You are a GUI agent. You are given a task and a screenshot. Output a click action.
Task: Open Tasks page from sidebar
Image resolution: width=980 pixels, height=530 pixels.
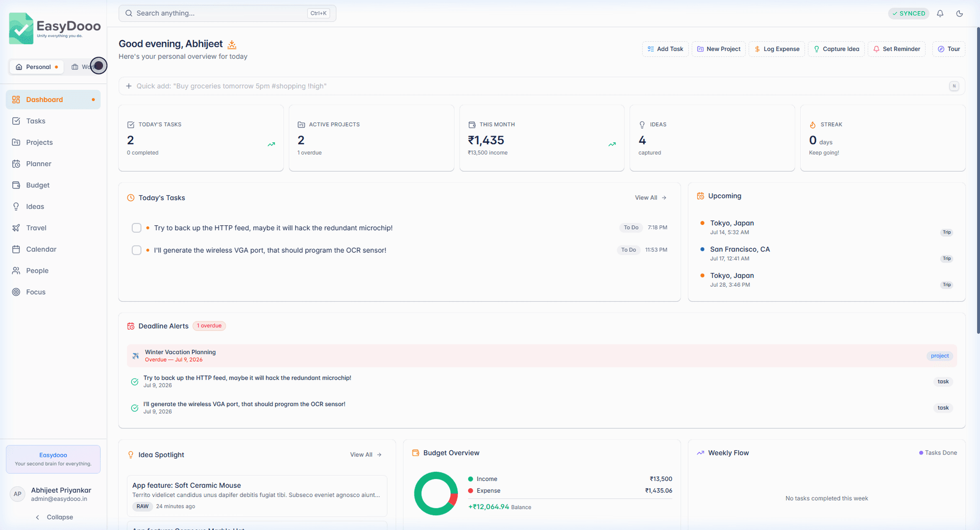(53, 121)
